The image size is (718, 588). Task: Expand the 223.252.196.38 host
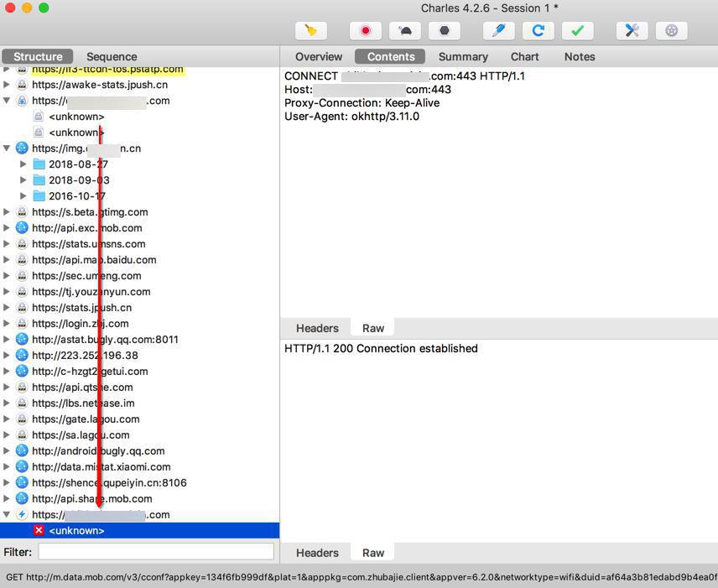click(7, 356)
